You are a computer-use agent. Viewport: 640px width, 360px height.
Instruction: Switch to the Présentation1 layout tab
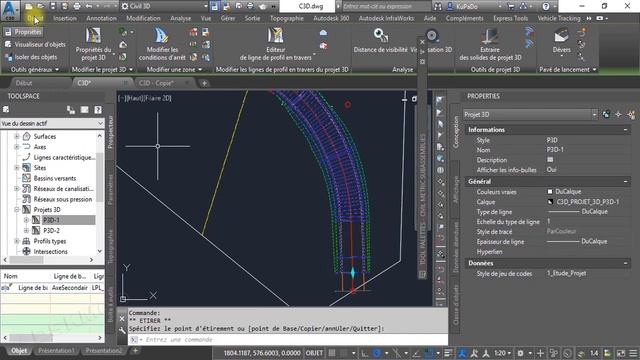coord(56,351)
